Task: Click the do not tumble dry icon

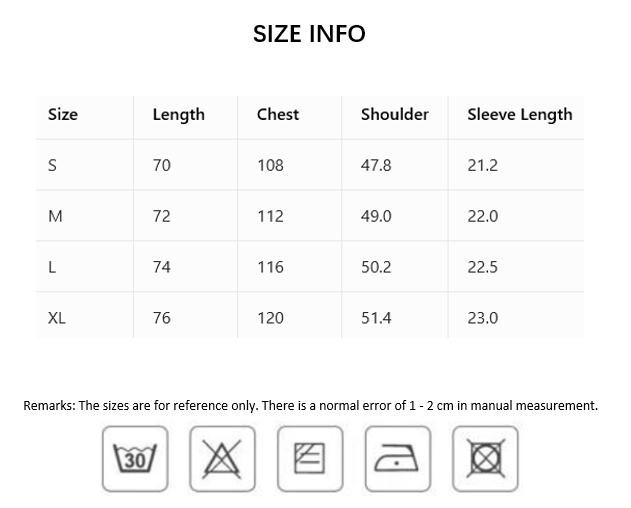Action: click(485, 458)
